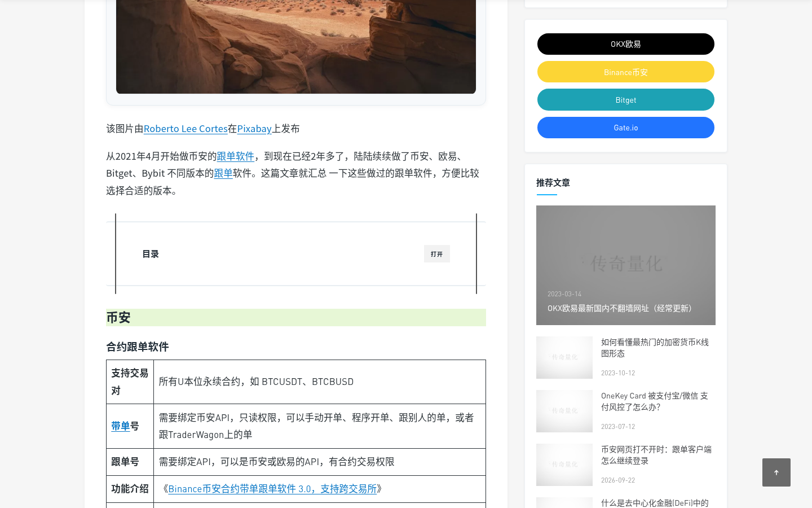This screenshot has height=508, width=812.
Task: Click thumbnail beside the 币安网页打不开时 article
Action: 564,465
